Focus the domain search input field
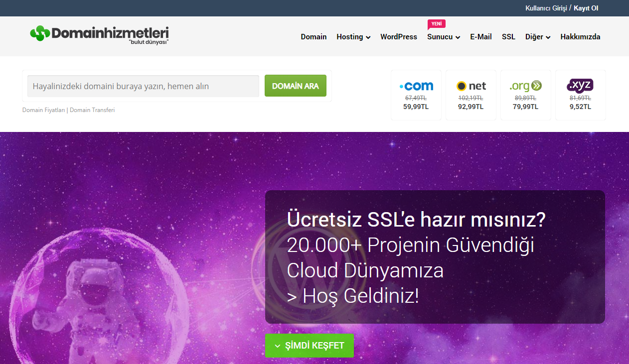The image size is (629, 364). (x=144, y=86)
